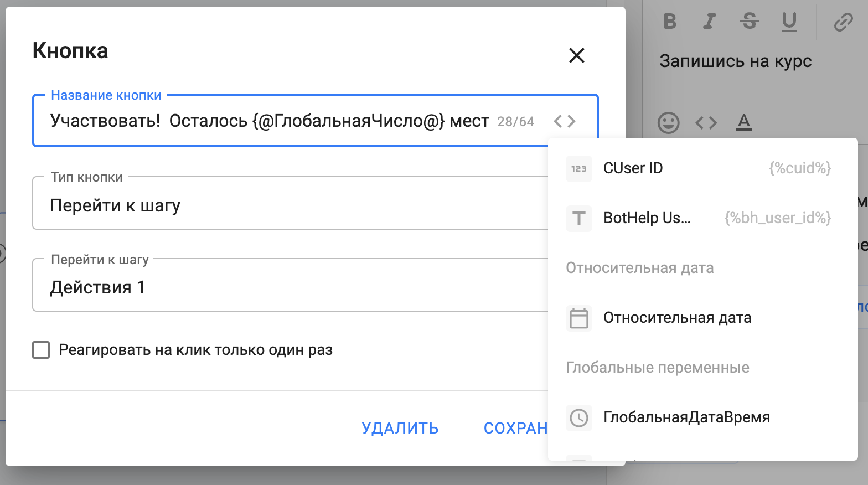
Task: Open the emoji picker smiley icon
Action: click(668, 122)
